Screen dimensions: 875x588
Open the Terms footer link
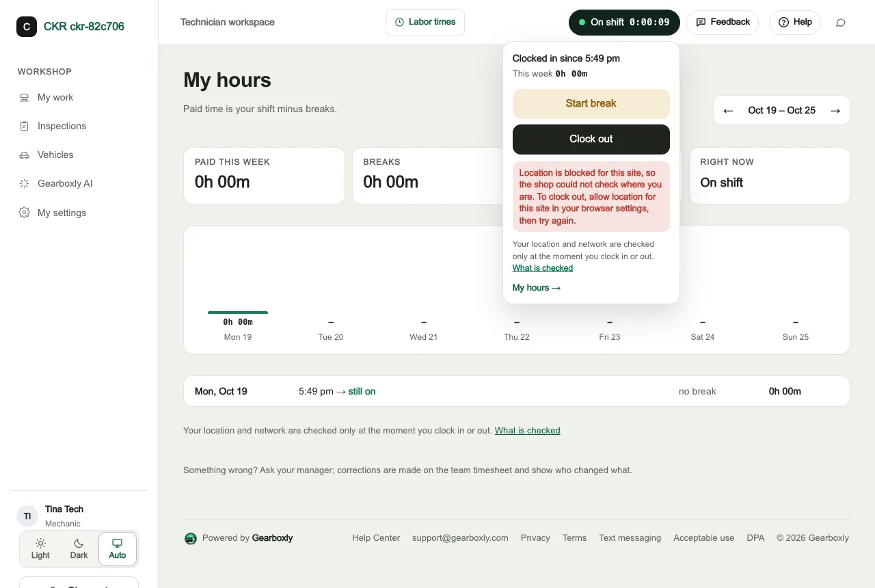pyautogui.click(x=574, y=538)
